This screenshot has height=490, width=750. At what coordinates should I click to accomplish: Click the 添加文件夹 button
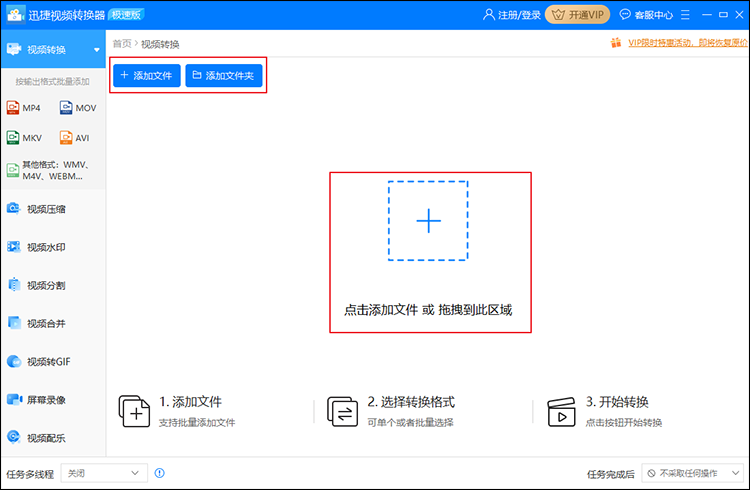click(x=224, y=76)
